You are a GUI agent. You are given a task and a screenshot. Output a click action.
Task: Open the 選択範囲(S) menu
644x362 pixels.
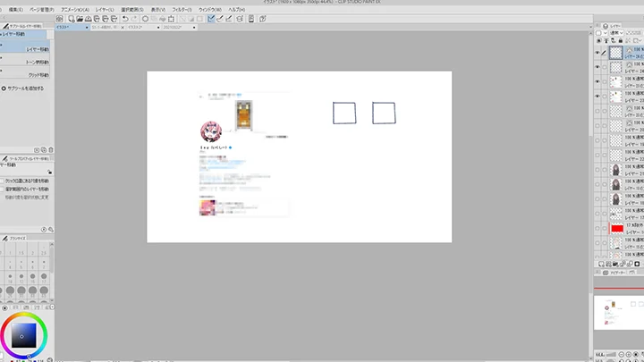pos(132,10)
